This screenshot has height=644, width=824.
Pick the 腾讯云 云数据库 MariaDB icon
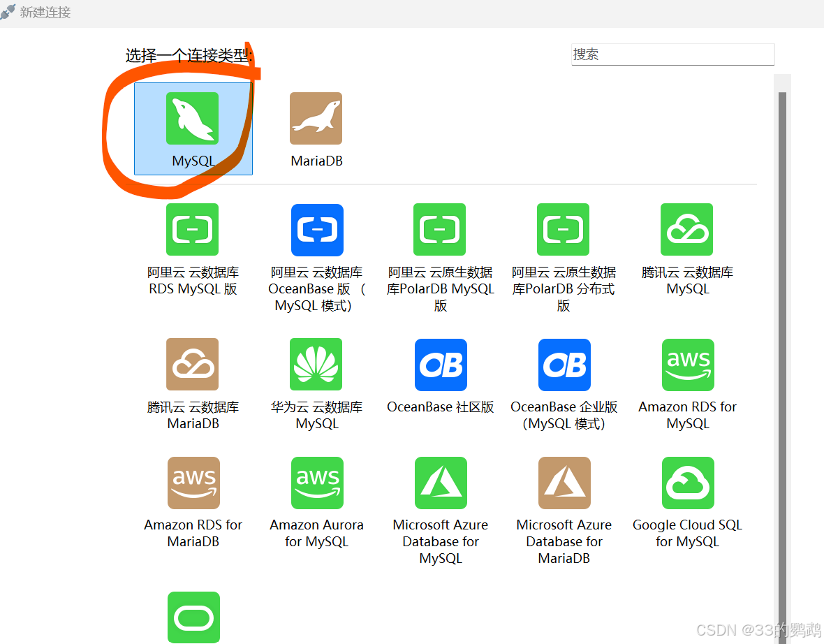(x=192, y=365)
